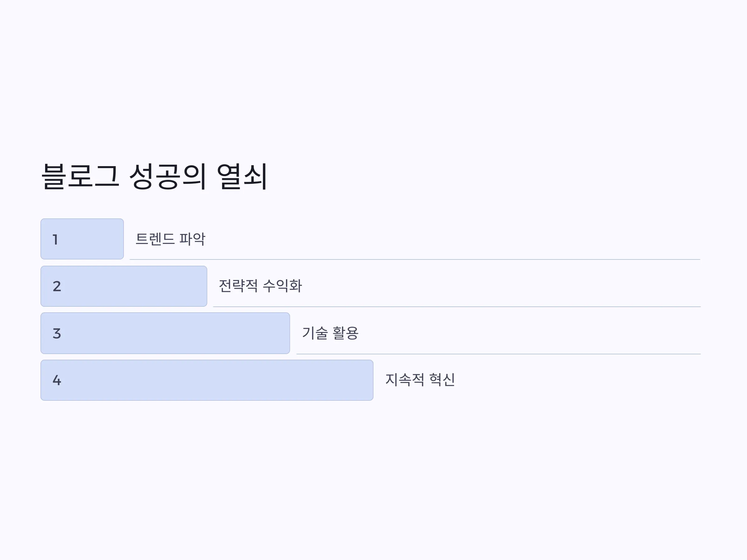Click the 트렌드 파악 label
The width and height of the screenshot is (747, 560).
[171, 239]
